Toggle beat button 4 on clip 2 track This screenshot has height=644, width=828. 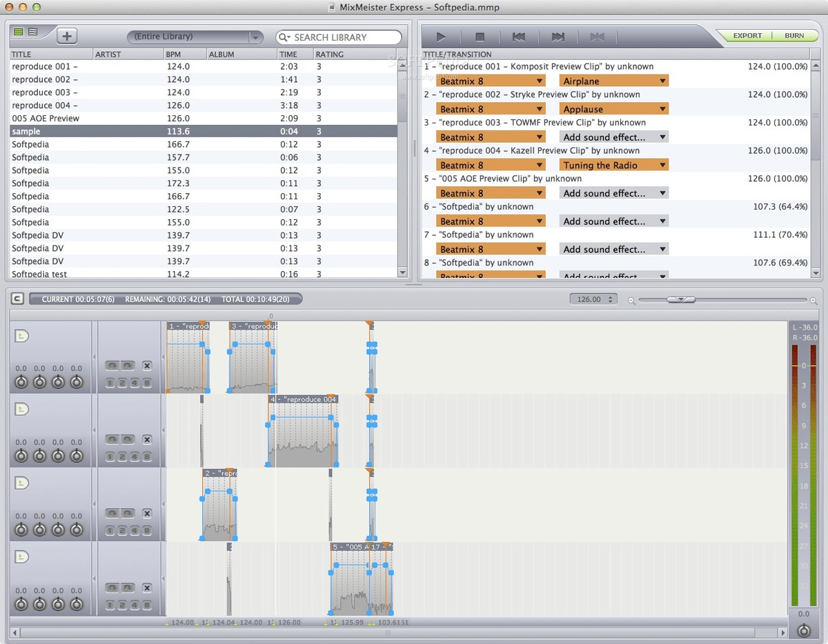(x=135, y=530)
